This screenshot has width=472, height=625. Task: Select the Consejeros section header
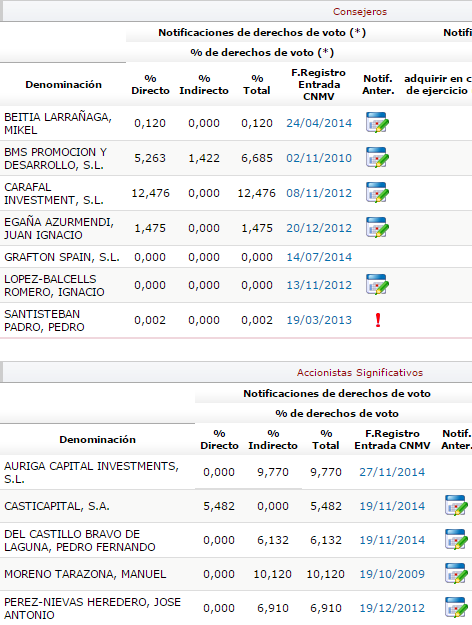point(360,12)
